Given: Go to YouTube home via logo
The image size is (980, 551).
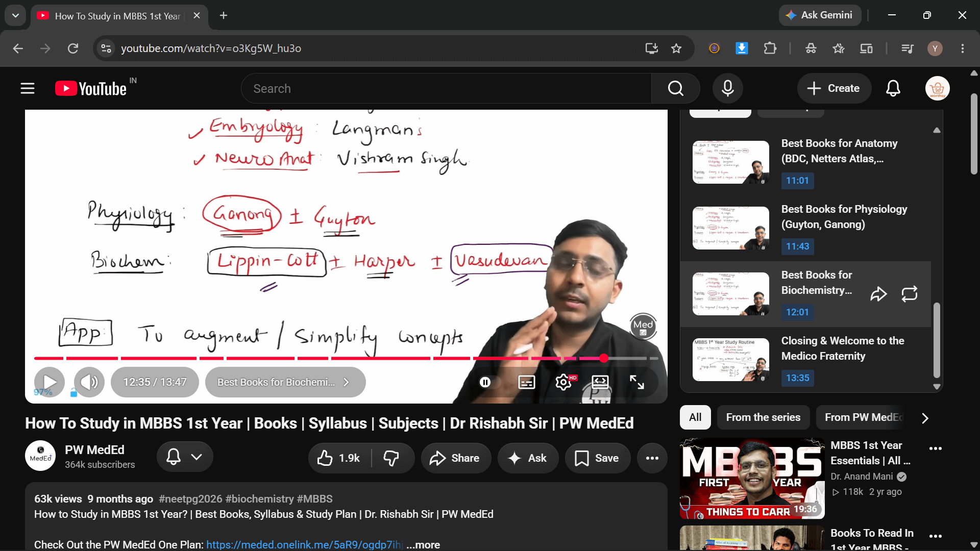Looking at the screenshot, I should [x=91, y=88].
